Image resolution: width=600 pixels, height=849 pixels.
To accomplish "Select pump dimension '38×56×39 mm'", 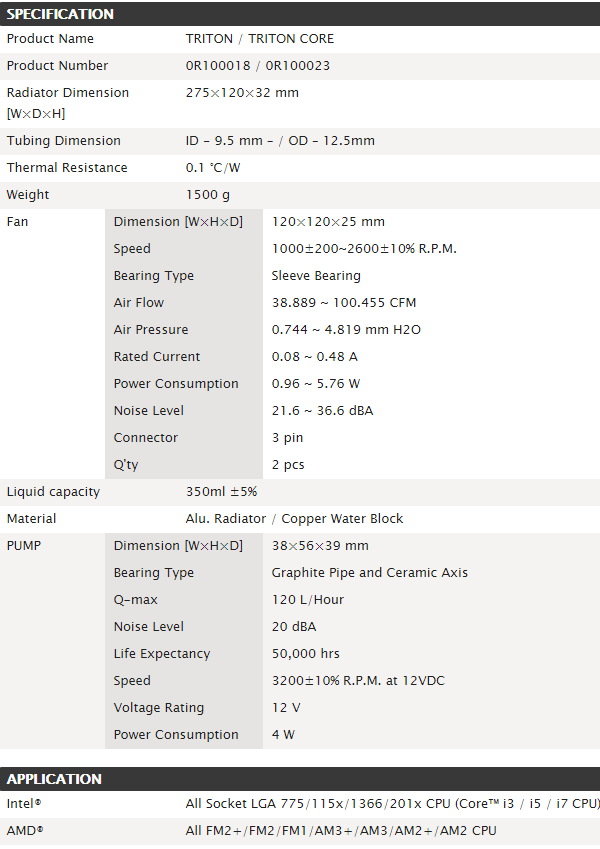I will [320, 546].
